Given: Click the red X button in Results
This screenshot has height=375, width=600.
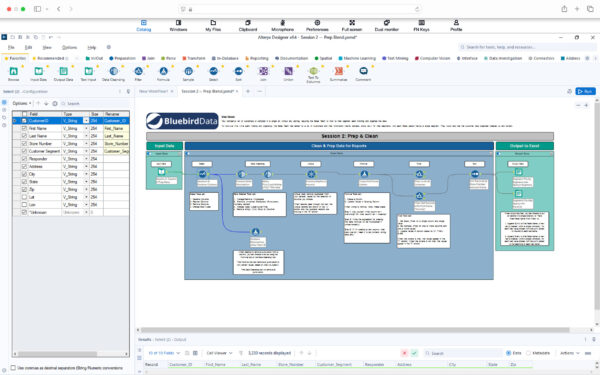Looking at the screenshot, I should coord(404,353).
